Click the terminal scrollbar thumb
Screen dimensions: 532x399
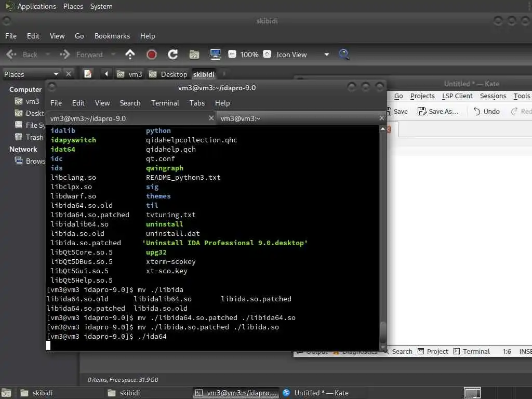[x=383, y=332]
